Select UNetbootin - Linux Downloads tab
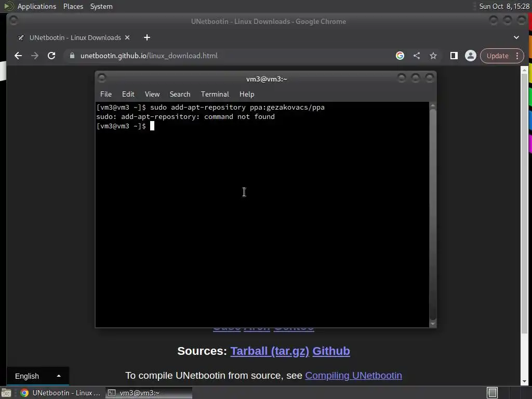The image size is (532, 399). coord(74,37)
